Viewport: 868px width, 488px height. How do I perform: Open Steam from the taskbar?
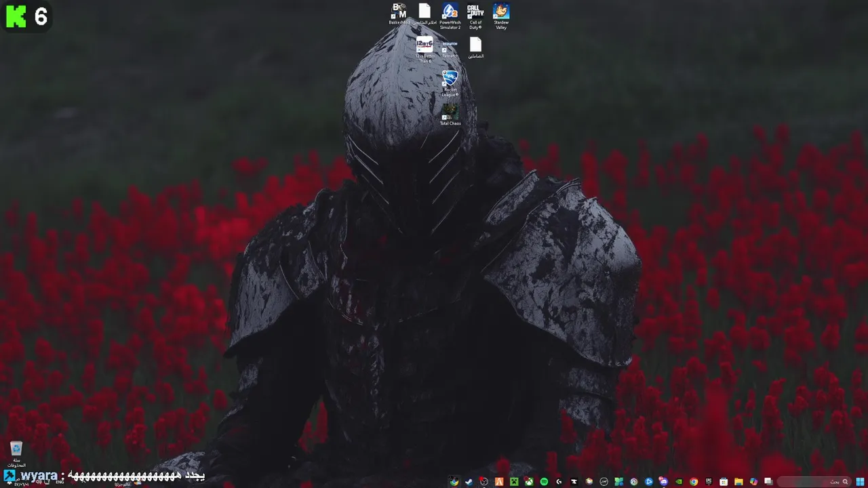point(469,482)
